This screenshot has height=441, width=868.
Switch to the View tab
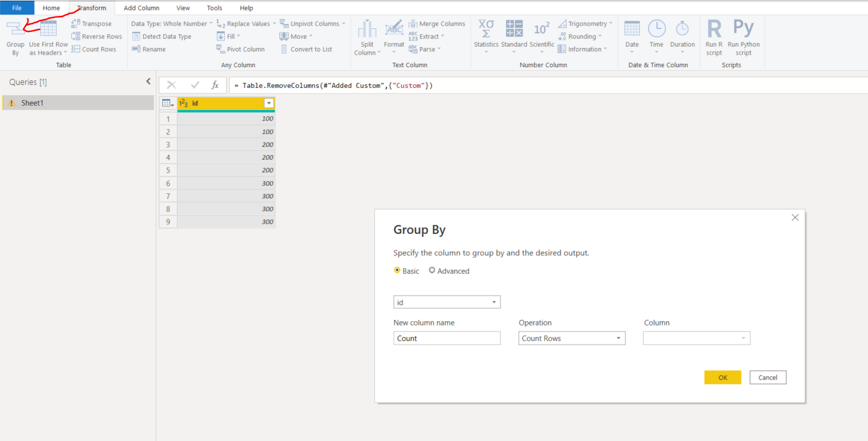(x=183, y=8)
